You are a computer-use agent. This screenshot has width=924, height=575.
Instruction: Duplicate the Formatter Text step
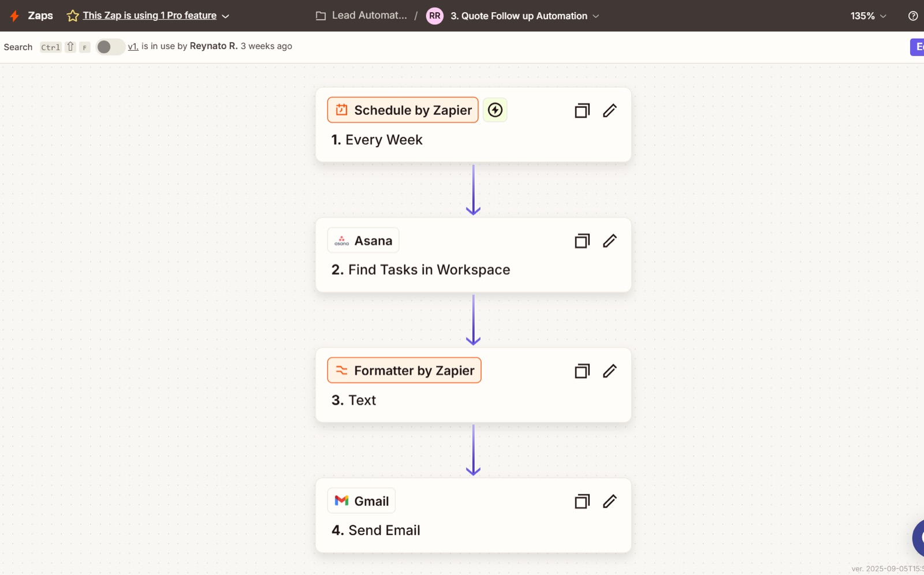(x=582, y=371)
